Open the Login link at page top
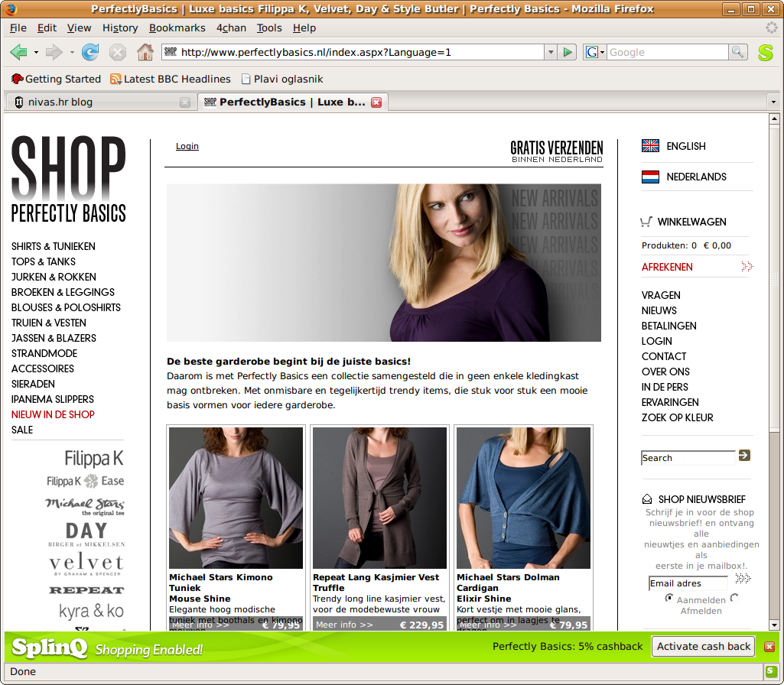Viewport: 784px width, 685px height. pos(187,146)
